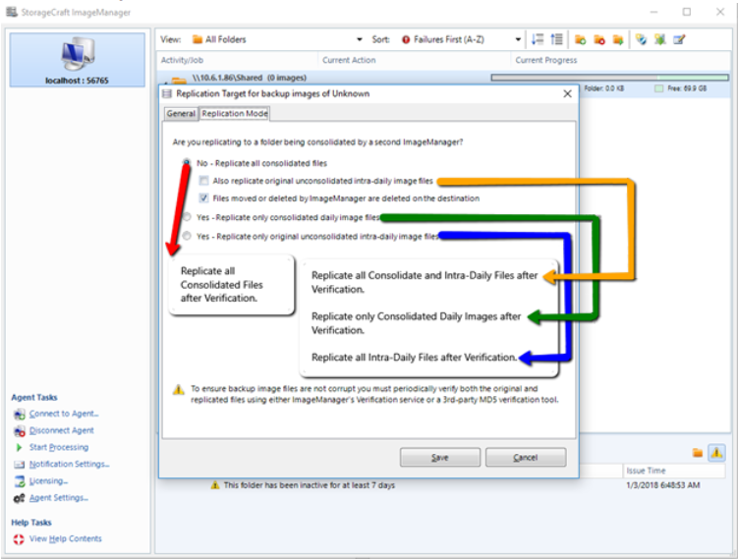Image resolution: width=738 pixels, height=560 pixels.
Task: Click the collapse all rows toolbar icon
Action: (x=557, y=39)
